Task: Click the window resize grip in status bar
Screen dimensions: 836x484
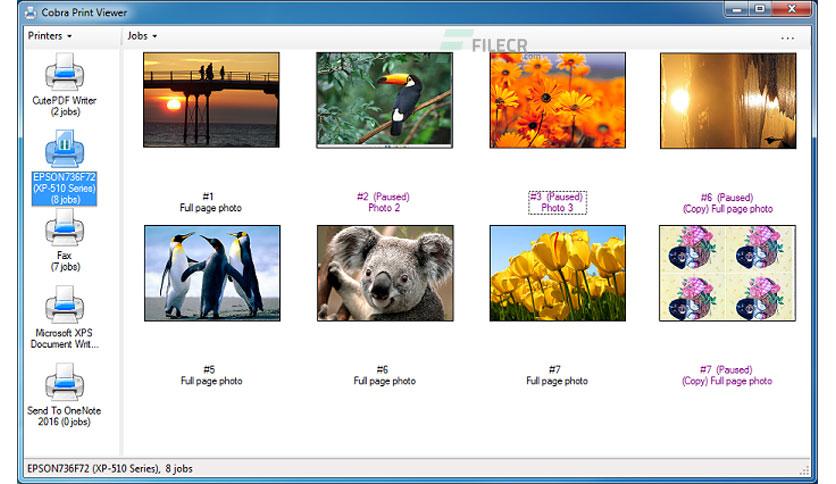Action: (x=804, y=470)
